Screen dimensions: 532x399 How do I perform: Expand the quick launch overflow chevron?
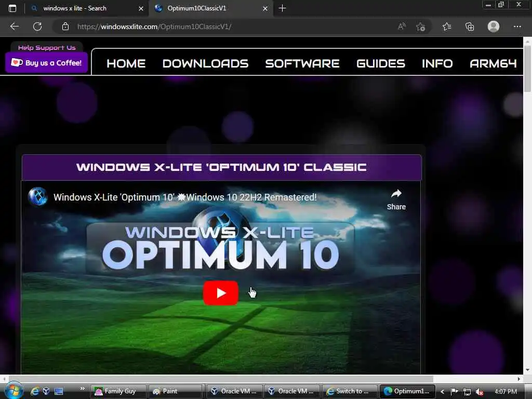tap(82, 388)
